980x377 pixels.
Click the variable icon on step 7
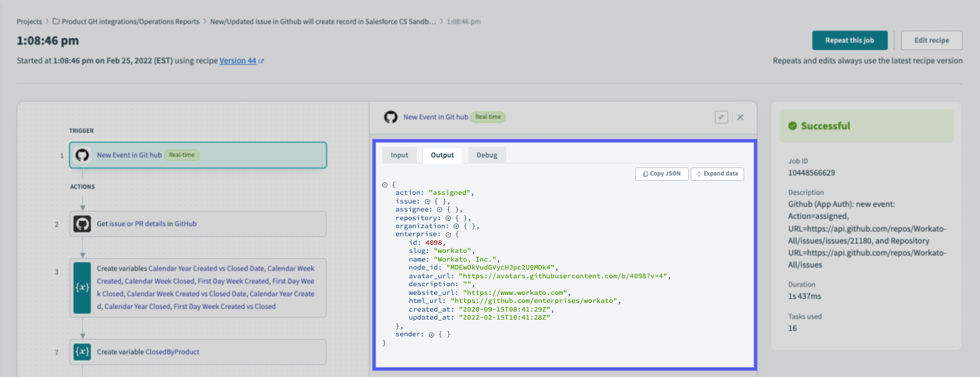coord(82,352)
